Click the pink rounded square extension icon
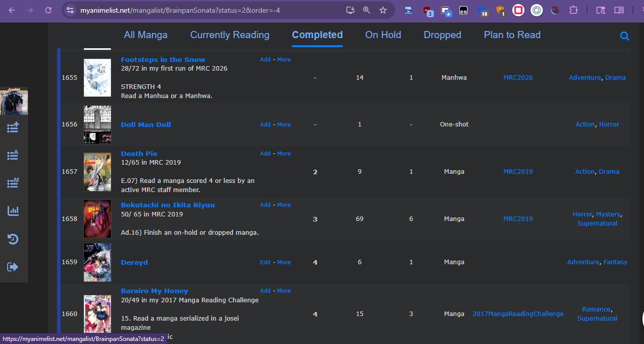Screen dimensions: 644x344 (x=518, y=10)
